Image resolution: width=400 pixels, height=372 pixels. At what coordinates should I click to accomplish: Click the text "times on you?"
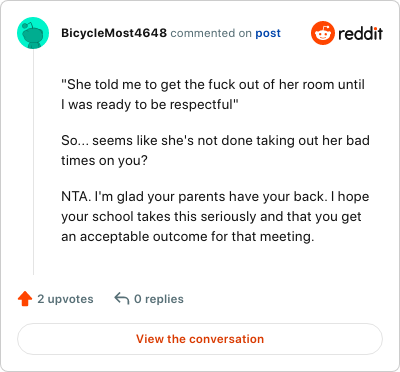click(104, 161)
